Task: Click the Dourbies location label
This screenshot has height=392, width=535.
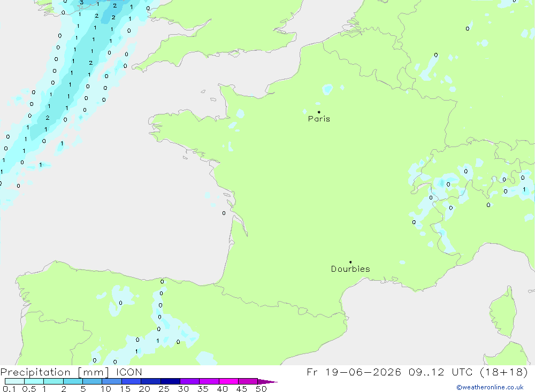Action: (350, 269)
